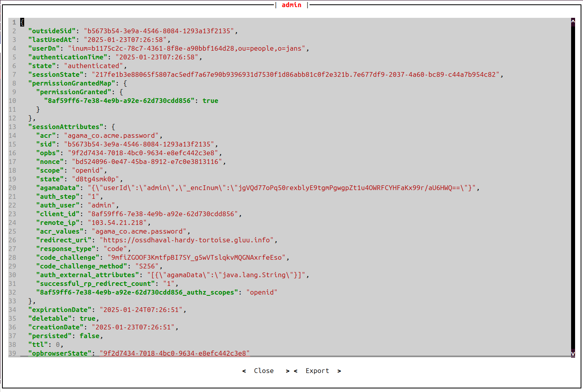Click the Close button

[x=264, y=371]
